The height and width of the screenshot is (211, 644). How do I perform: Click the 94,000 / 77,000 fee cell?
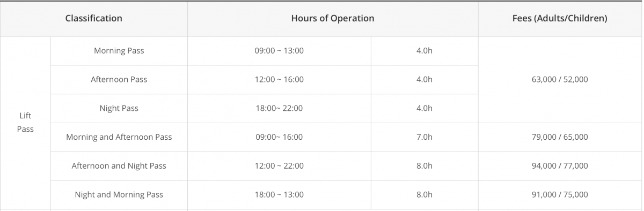coord(560,166)
